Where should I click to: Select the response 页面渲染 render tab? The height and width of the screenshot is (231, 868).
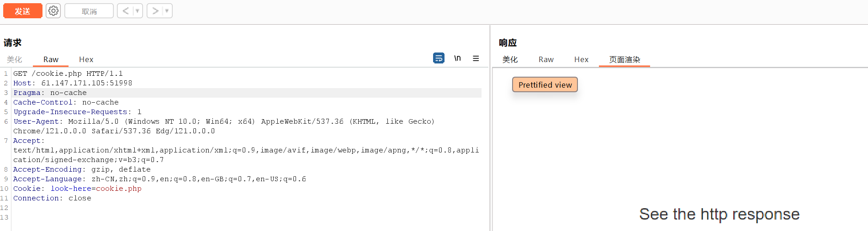pyautogui.click(x=625, y=59)
